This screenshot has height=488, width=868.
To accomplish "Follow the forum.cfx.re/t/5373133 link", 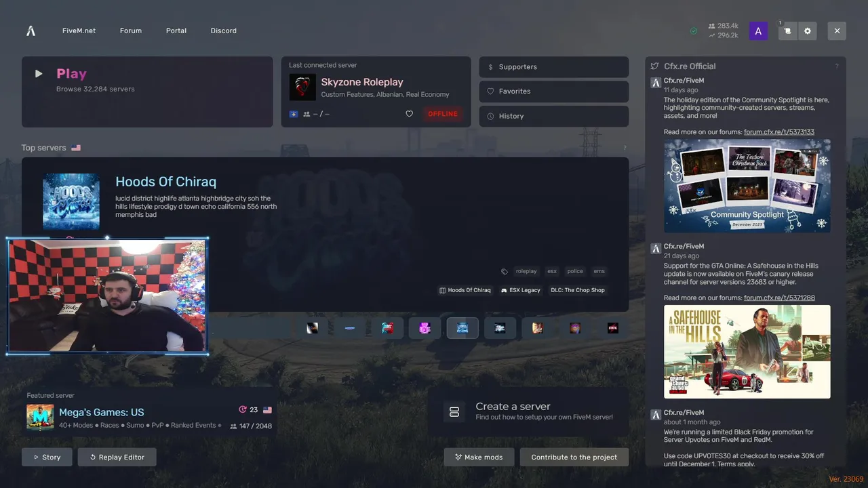I will (x=779, y=132).
